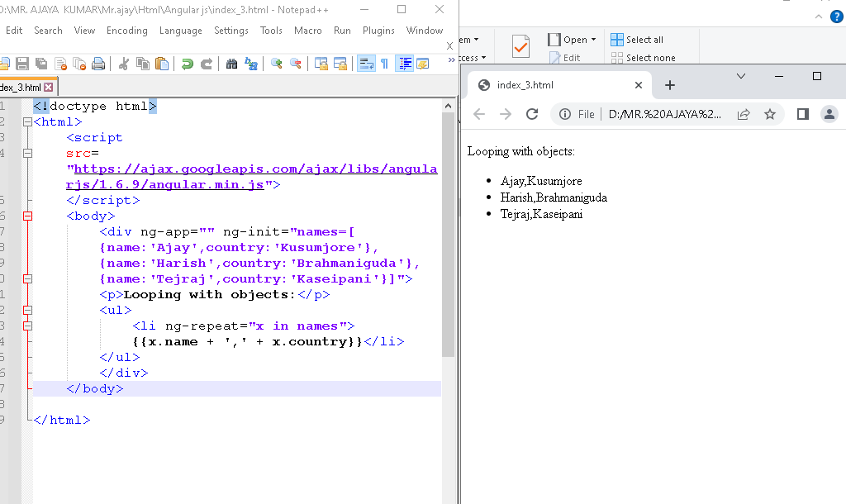Open the Chrome tab search dropdown
The width and height of the screenshot is (846, 504).
pos(740,76)
